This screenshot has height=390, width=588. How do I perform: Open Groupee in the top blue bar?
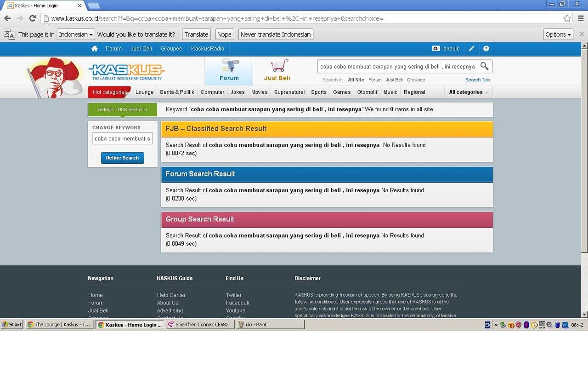point(171,48)
